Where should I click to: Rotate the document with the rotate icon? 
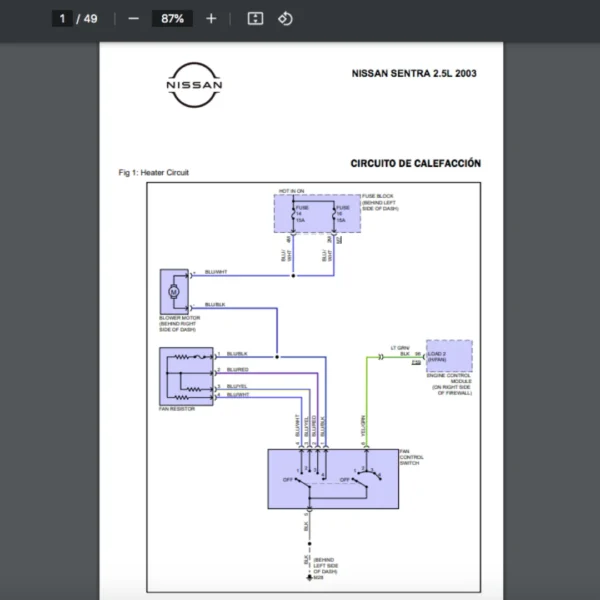click(285, 19)
